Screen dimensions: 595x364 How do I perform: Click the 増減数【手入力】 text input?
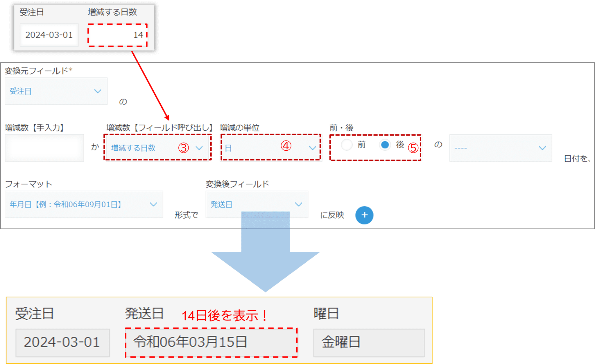point(44,148)
